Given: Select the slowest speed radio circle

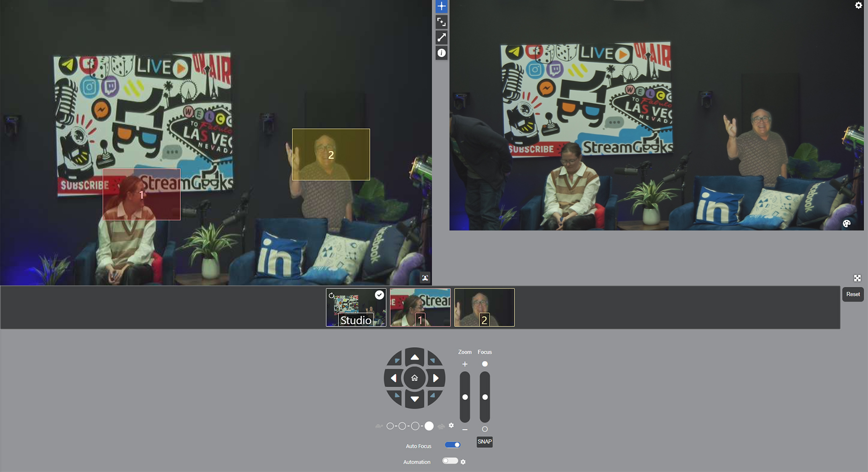Looking at the screenshot, I should tap(390, 426).
